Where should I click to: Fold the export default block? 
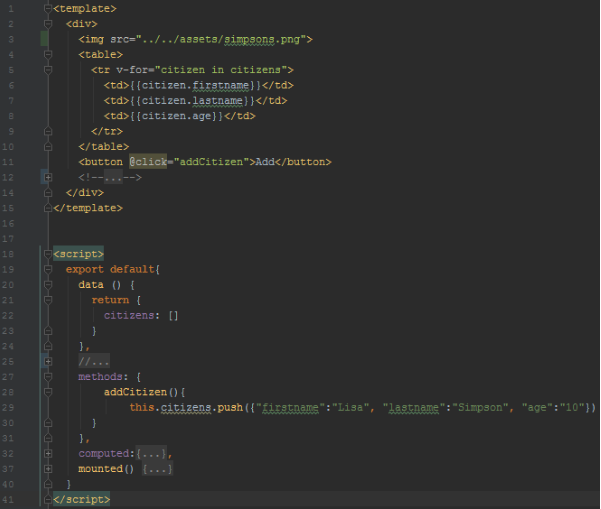point(47,270)
